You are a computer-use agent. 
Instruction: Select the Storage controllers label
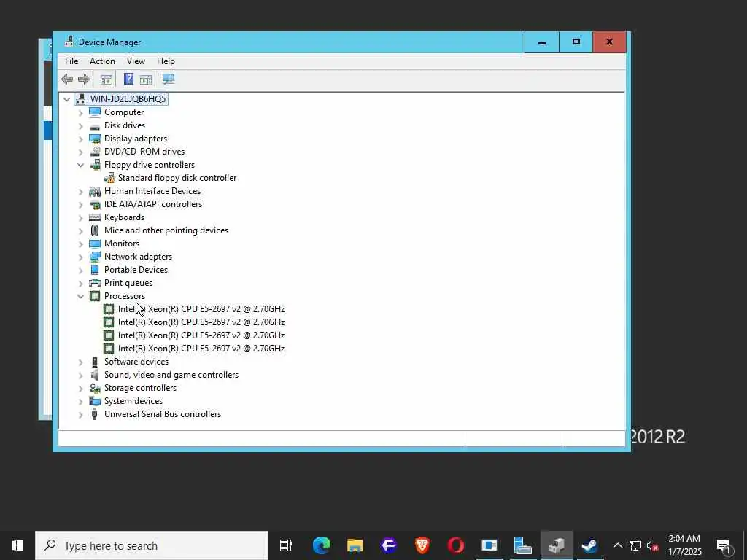(x=140, y=388)
